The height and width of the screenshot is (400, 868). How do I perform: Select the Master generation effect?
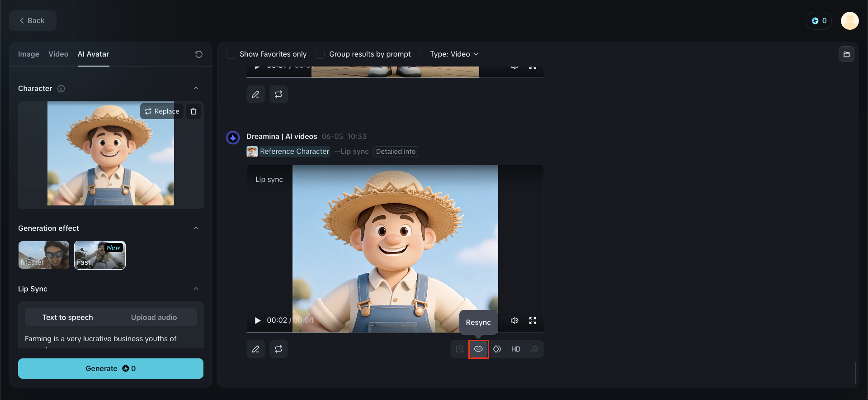(x=44, y=255)
